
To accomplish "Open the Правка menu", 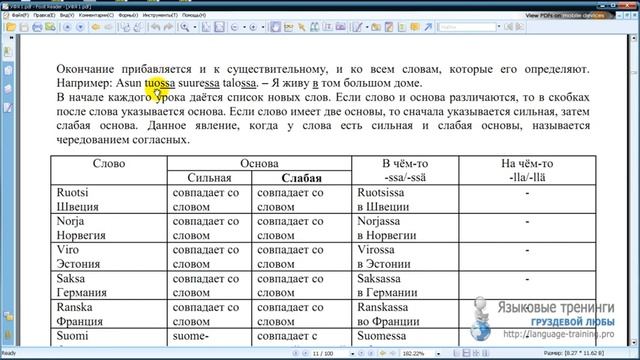I will [44, 15].
